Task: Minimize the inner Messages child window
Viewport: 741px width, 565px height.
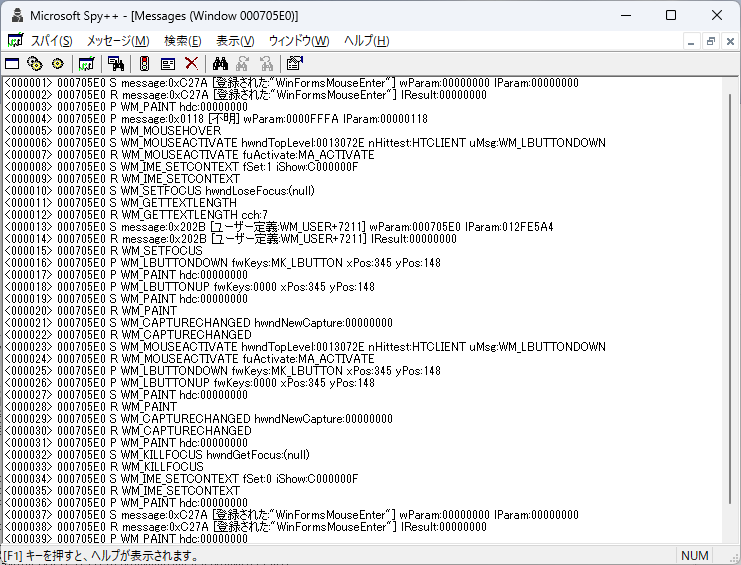Action: coord(691,42)
